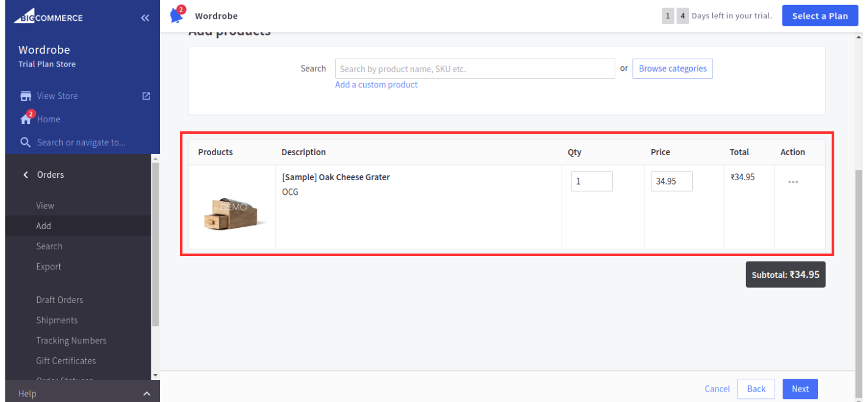Open Tracking Numbers in sidebar
This screenshot has width=868, height=402.
71,340
